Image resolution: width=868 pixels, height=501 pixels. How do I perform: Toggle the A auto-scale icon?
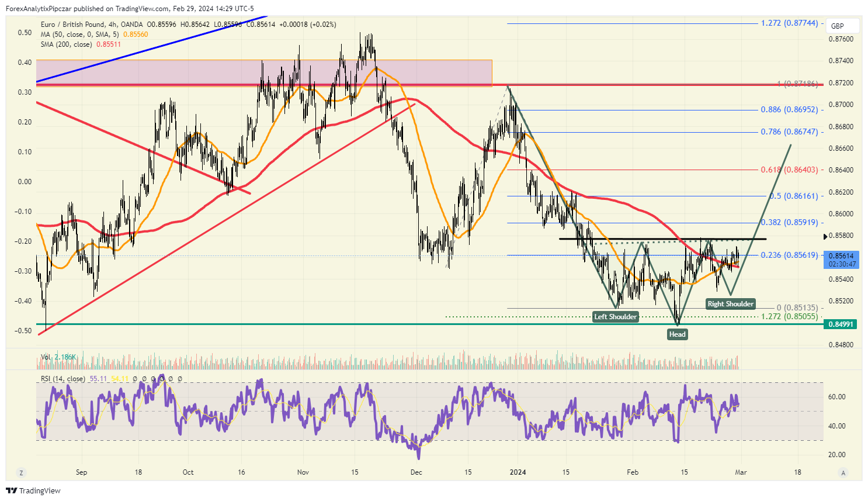(842, 472)
